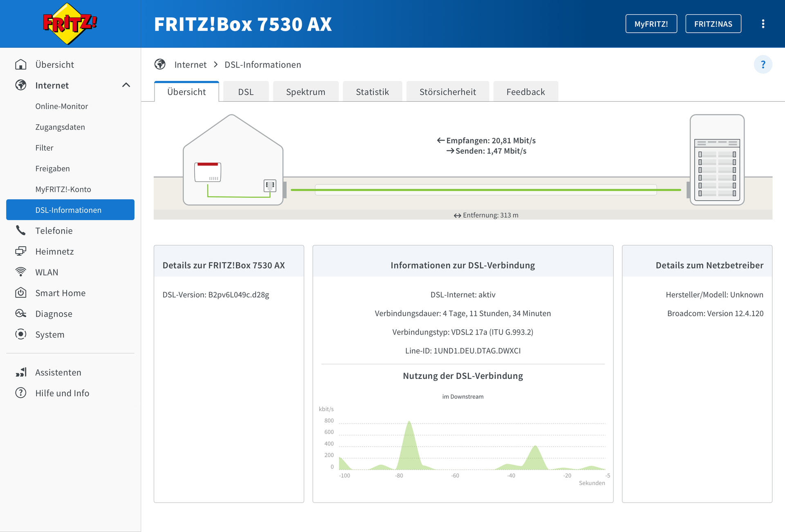This screenshot has height=532, width=785.
Task: Open the three-dot options menu
Action: point(763,24)
